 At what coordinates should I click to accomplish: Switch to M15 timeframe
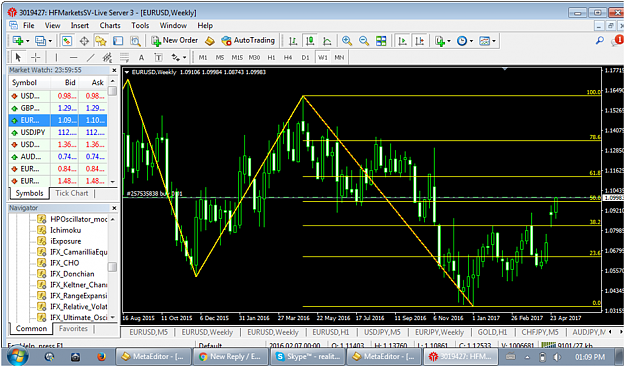pyautogui.click(x=237, y=57)
